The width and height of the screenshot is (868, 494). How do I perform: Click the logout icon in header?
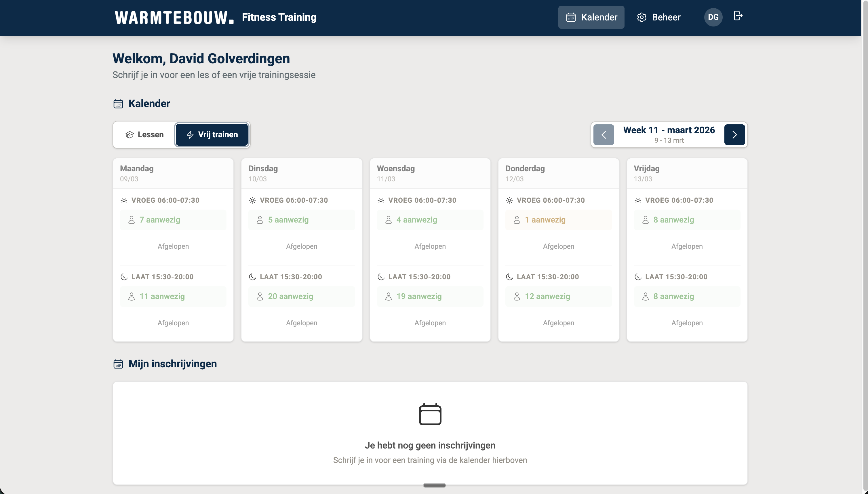(738, 16)
